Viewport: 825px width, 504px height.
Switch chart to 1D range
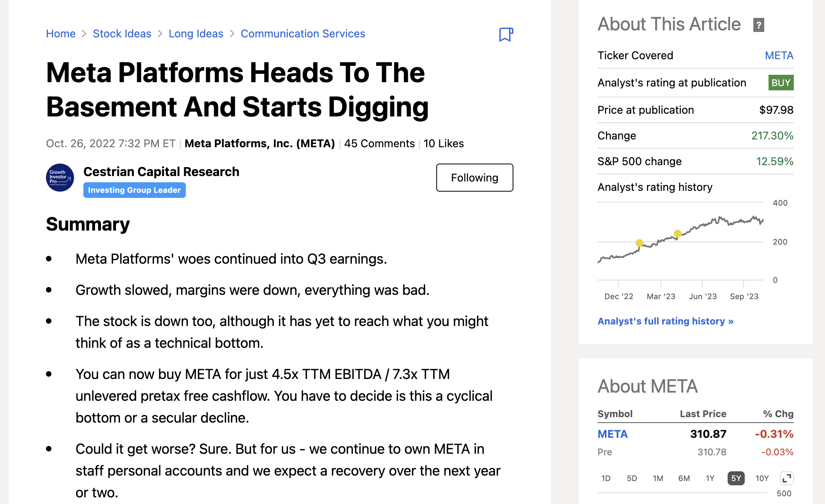(606, 478)
